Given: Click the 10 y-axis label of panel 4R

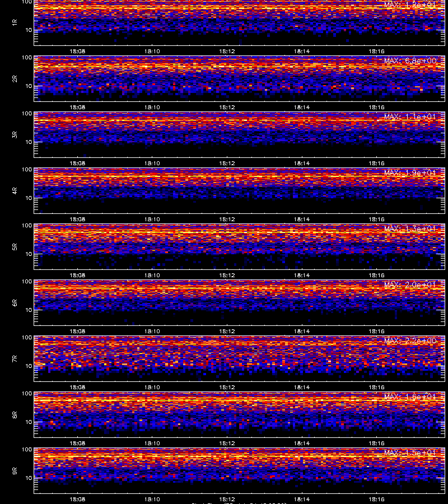Looking at the screenshot, I should coord(29,198).
